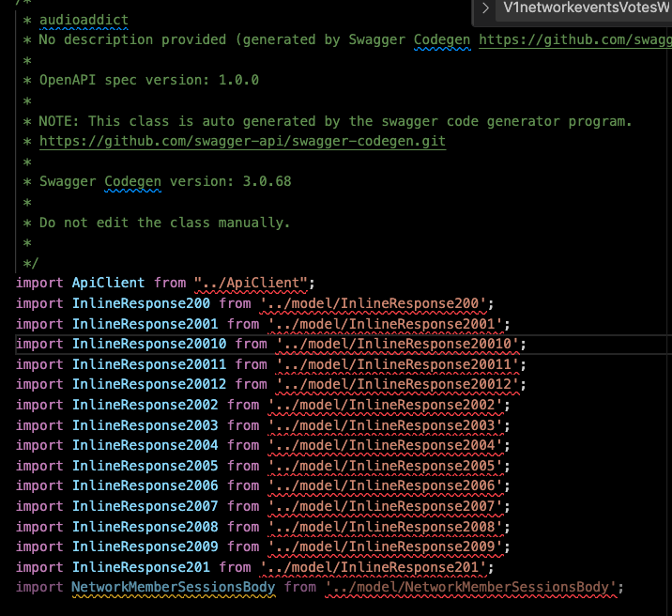672x616 pixels.
Task: Click the '../model/InlineResponse2009' path string
Action: (389, 547)
